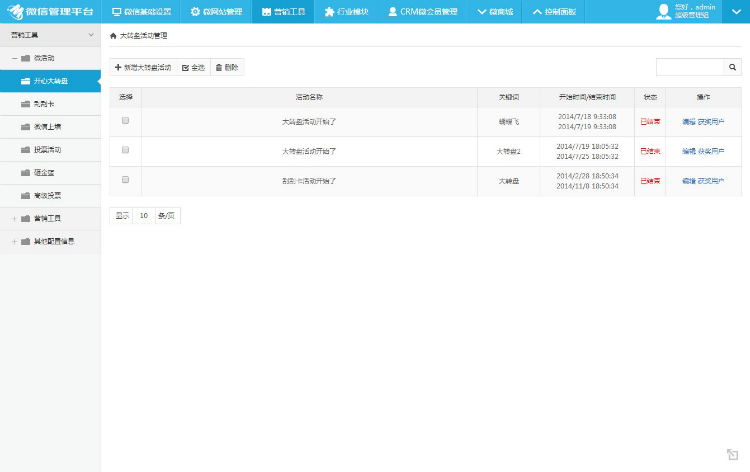Image resolution: width=750 pixels, height=472 pixels.
Task: Click the search magnifier icon
Action: [x=733, y=67]
